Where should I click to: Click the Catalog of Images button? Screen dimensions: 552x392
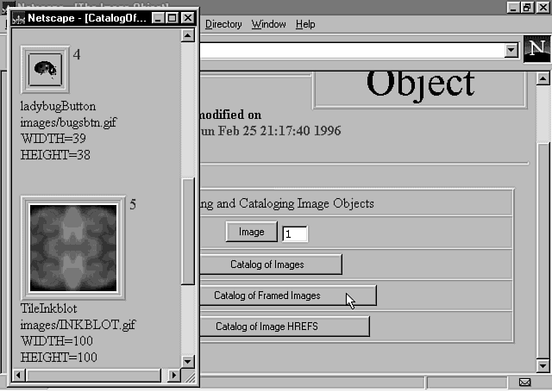pyautogui.click(x=267, y=264)
